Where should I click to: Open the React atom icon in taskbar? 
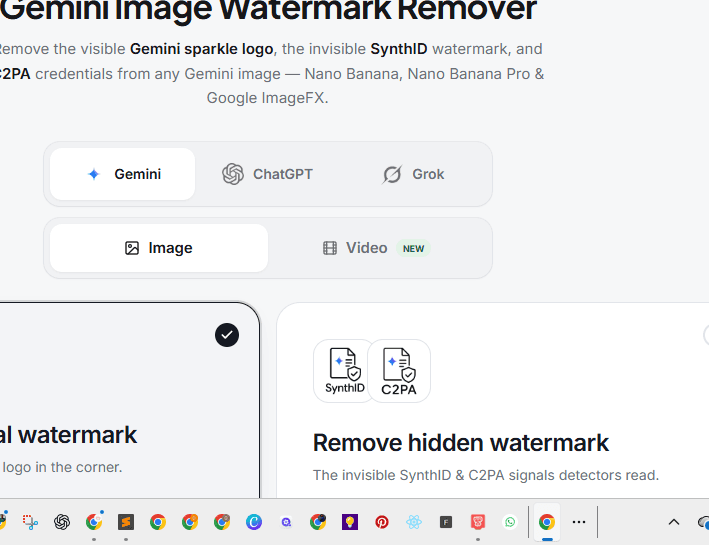tap(414, 522)
